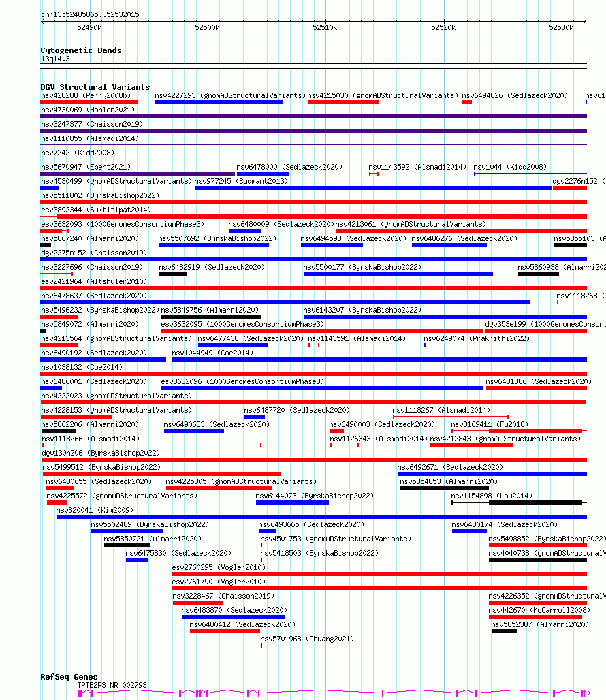Open the nsv4215030 variant label
The image size is (606, 700).
(x=383, y=95)
